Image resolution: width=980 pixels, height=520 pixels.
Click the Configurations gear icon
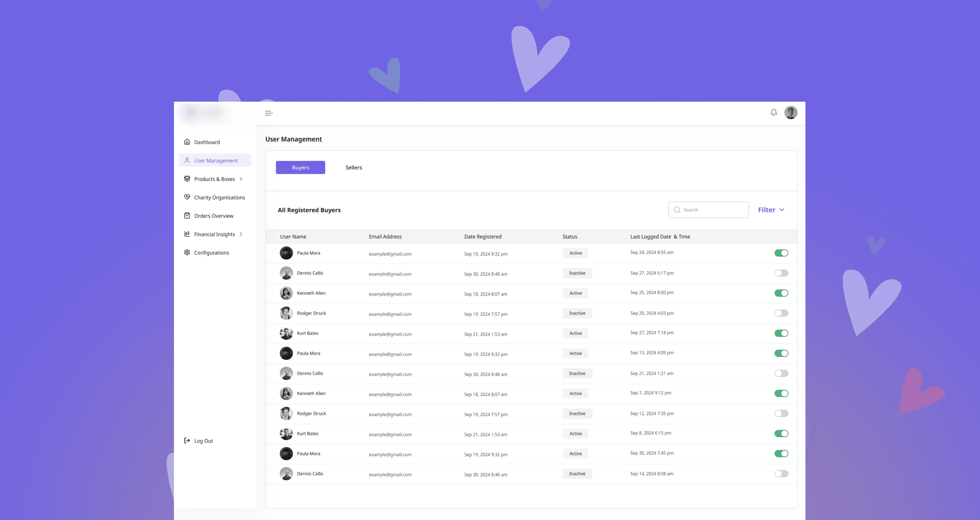coord(187,252)
